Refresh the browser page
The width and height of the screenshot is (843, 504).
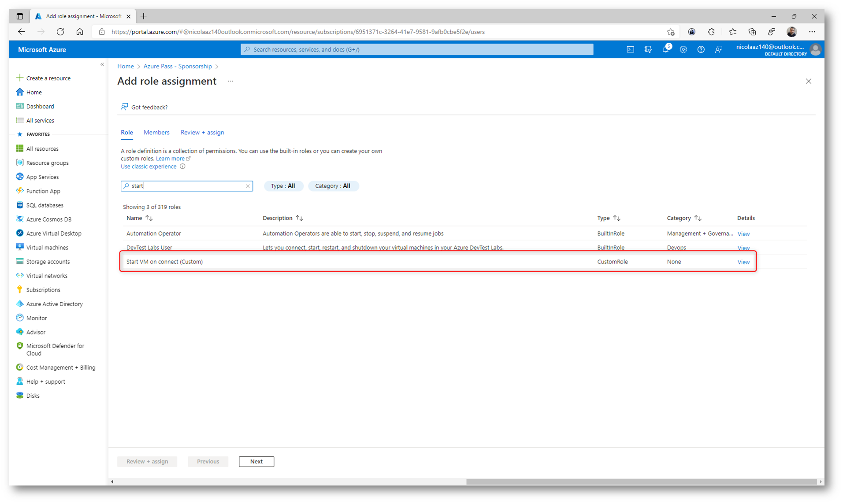tap(60, 32)
